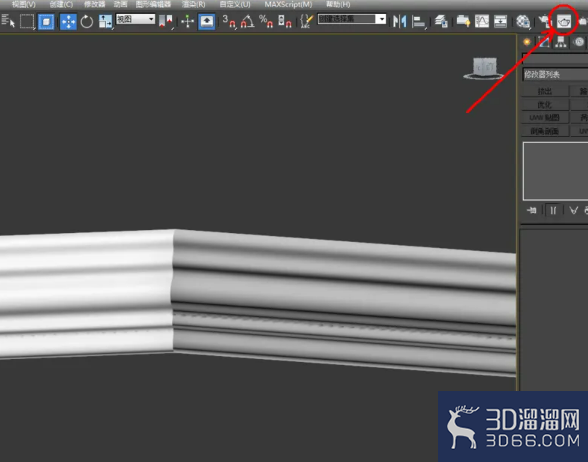The height and width of the screenshot is (462, 588).
Task: Open the 修改器列表 modifier list dropdown
Action: [555, 74]
